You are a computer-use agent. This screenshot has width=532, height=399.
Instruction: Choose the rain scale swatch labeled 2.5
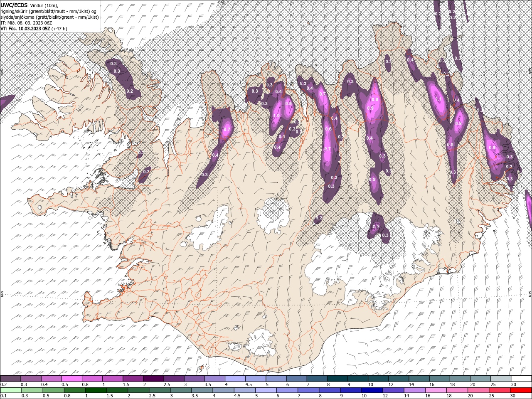coord(160,390)
